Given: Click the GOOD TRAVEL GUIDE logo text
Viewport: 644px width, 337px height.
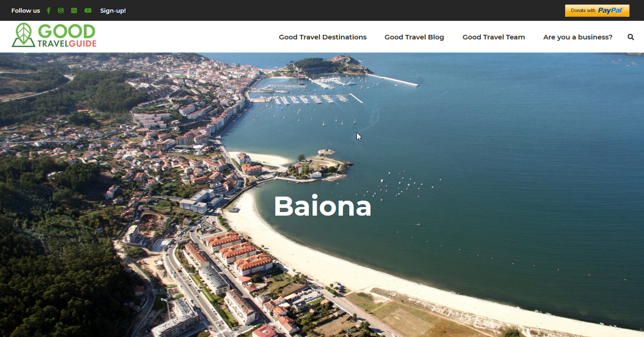Looking at the screenshot, I should (67, 35).
